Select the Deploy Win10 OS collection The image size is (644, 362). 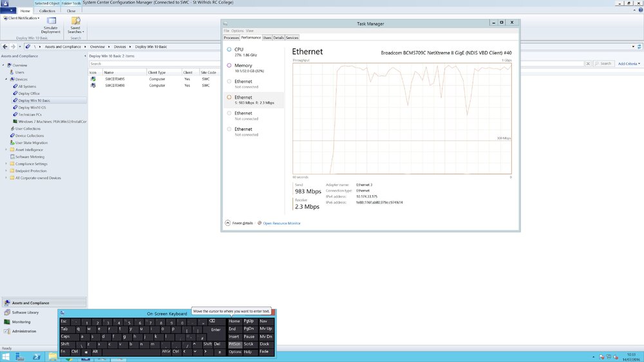point(32,108)
